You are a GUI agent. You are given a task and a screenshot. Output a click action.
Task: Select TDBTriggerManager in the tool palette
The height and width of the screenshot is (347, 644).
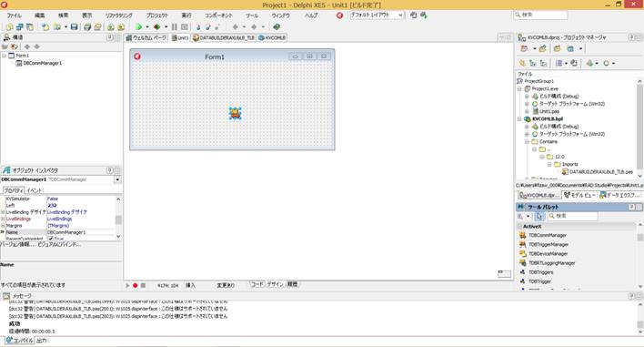(548, 244)
